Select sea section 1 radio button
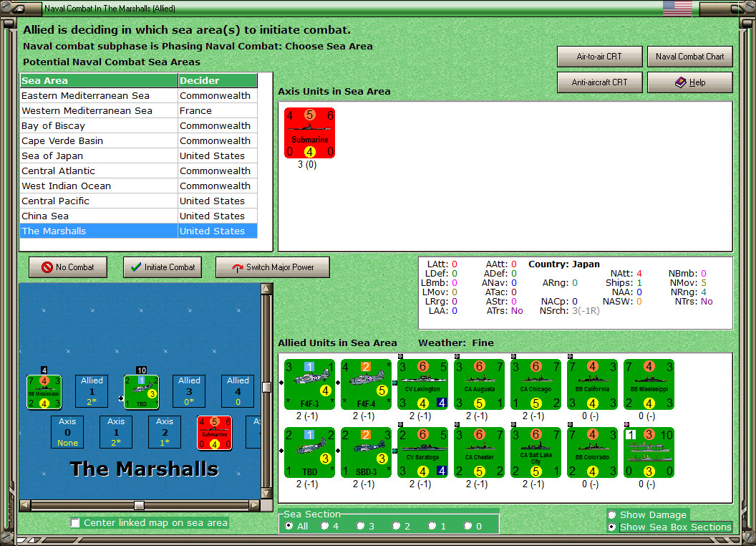756x546 pixels. click(432, 526)
